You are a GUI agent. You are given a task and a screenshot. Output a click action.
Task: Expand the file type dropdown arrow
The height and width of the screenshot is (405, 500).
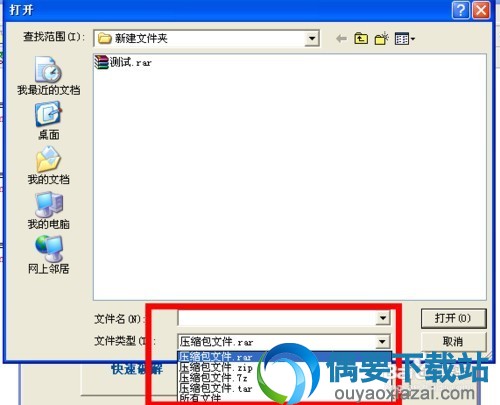tap(382, 341)
